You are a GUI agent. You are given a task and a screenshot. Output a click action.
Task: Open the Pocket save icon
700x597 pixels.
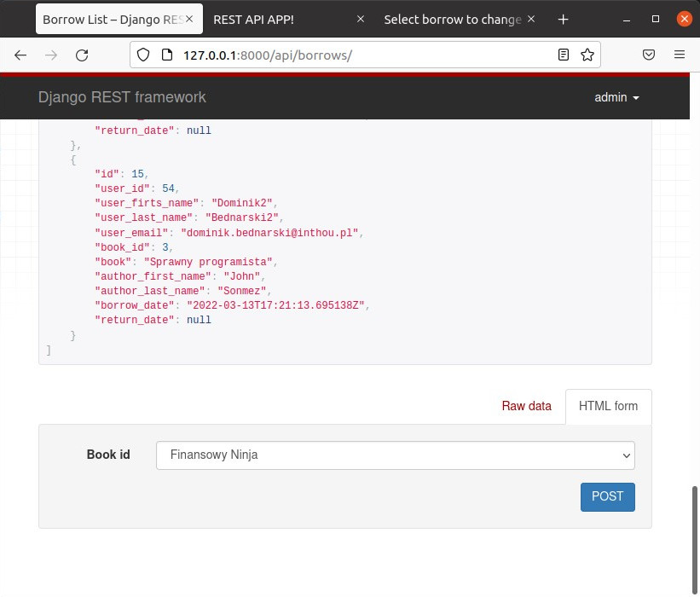649,55
